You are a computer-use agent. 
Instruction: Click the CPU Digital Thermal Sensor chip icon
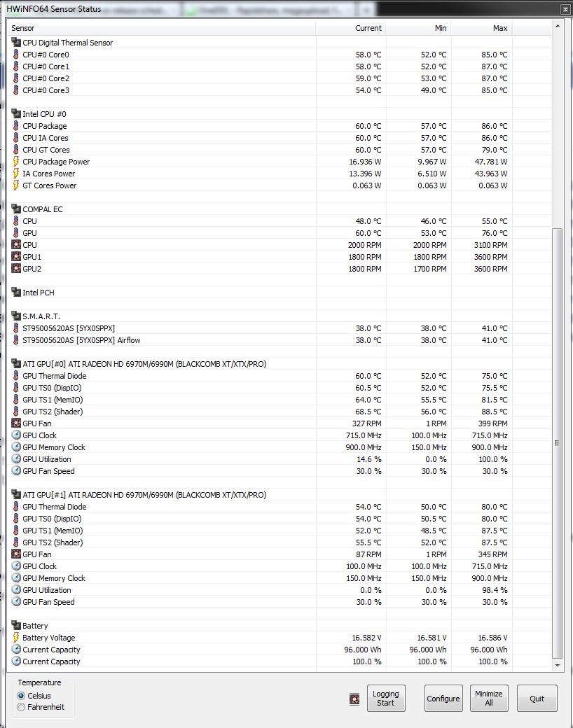point(16,42)
